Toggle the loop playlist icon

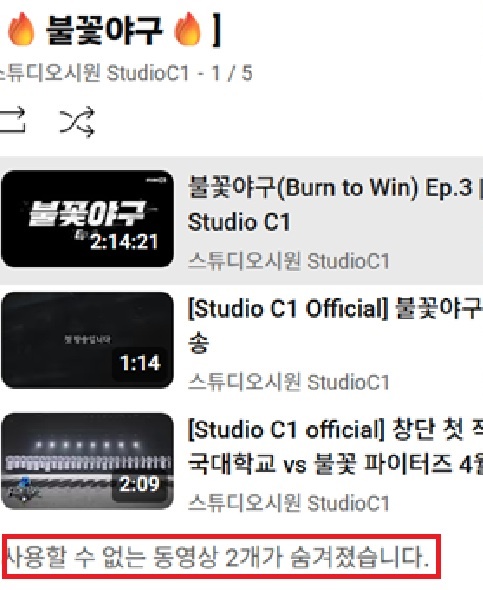(12, 120)
